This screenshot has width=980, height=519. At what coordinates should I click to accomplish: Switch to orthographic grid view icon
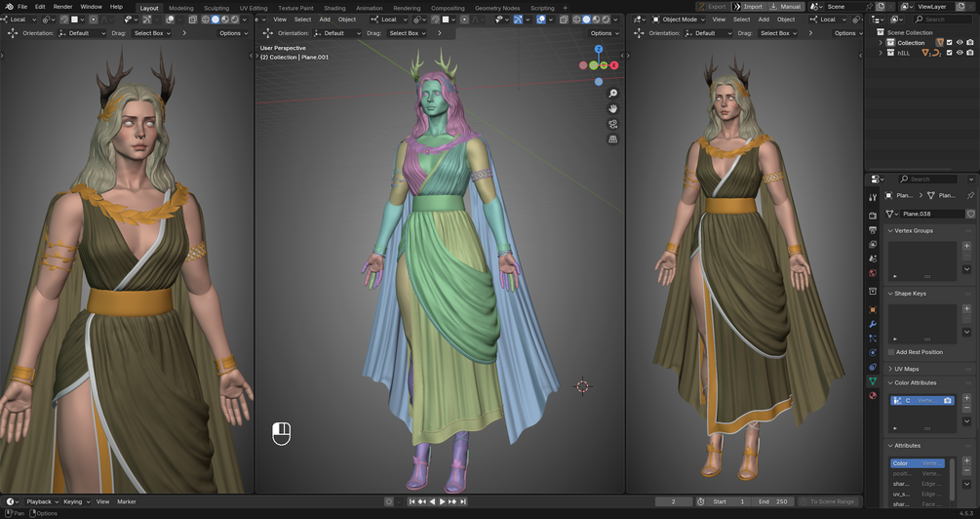613,139
